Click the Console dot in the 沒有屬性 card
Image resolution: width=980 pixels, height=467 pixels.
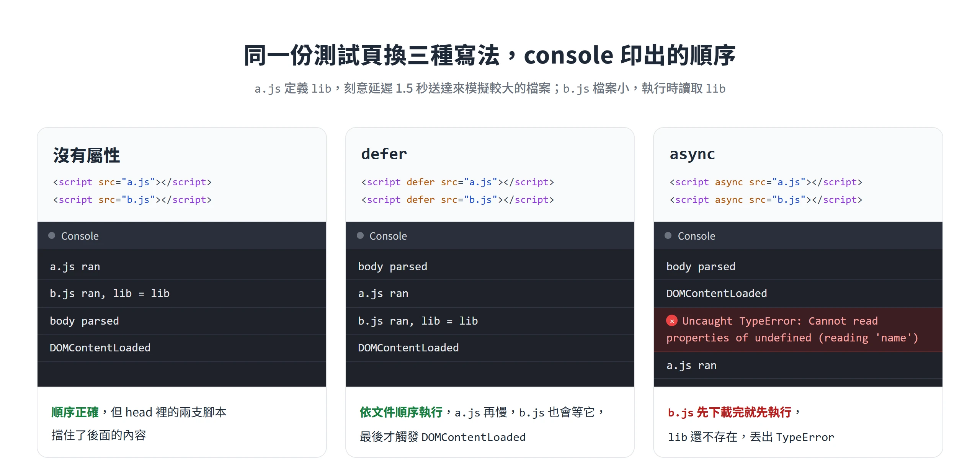[x=52, y=235]
